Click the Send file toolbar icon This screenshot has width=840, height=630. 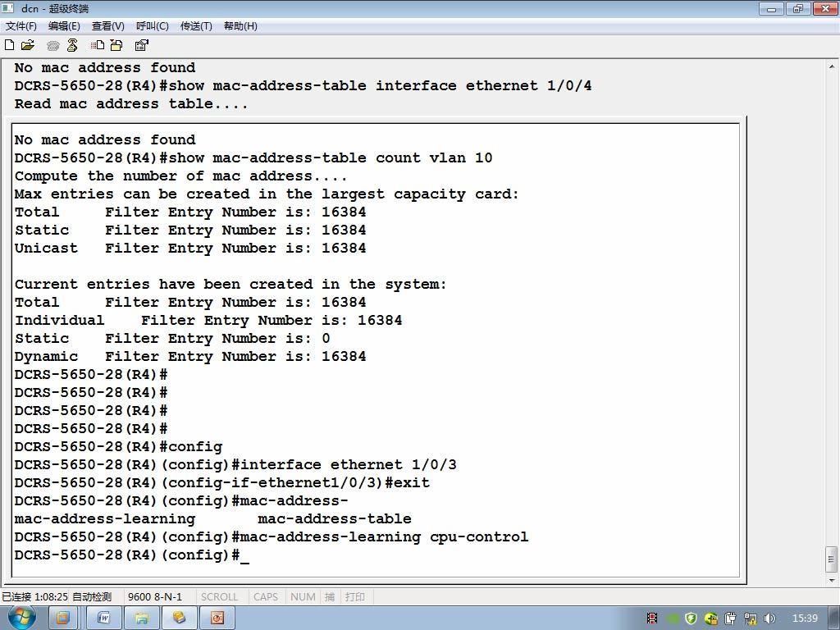[97, 45]
